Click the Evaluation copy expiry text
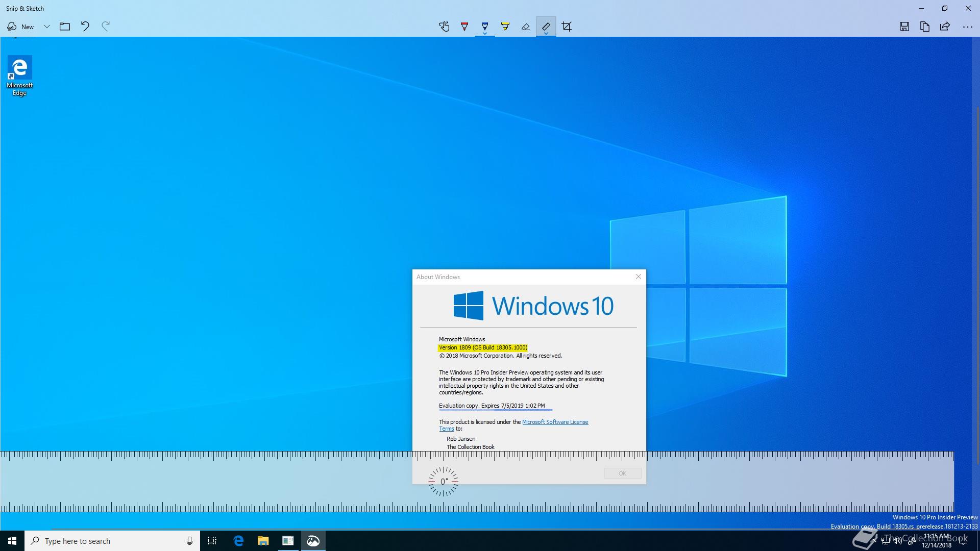The image size is (980, 551). [492, 406]
